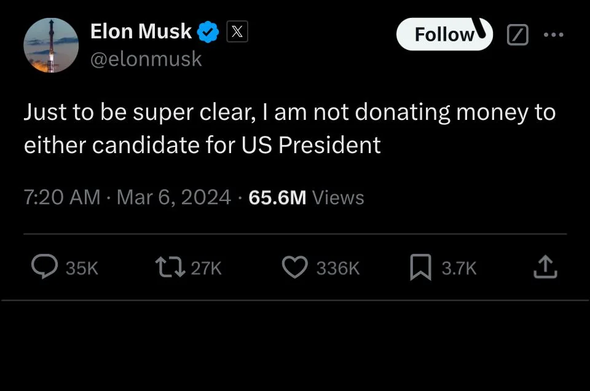Viewport: 590px width, 391px height.
Task: Follow Elon Musk with the Follow button
Action: (444, 34)
